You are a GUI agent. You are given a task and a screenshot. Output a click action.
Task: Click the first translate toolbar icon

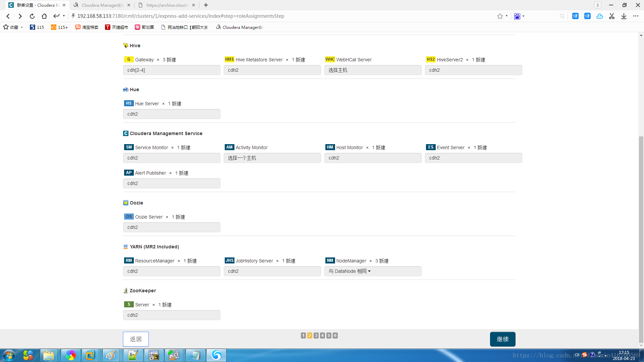coord(575,16)
